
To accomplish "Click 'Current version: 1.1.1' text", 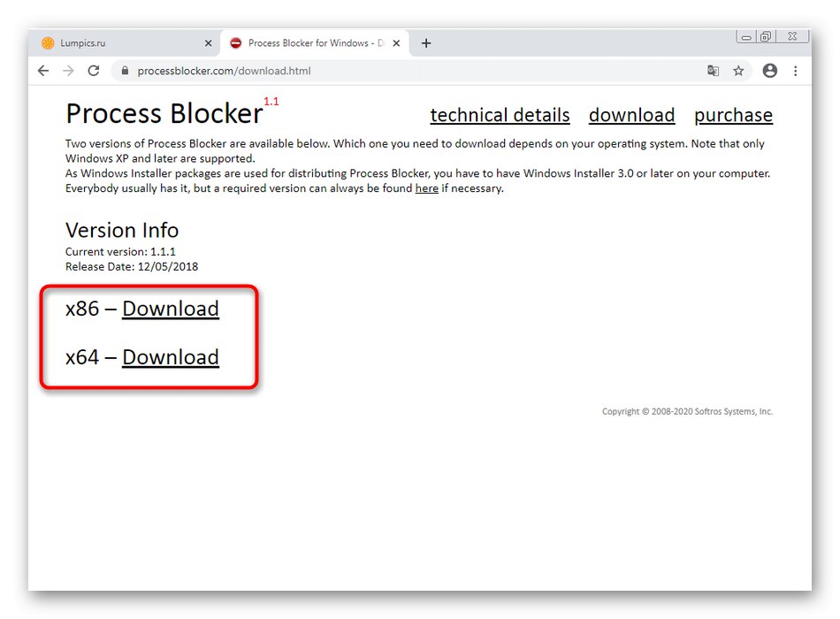I will [120, 252].
